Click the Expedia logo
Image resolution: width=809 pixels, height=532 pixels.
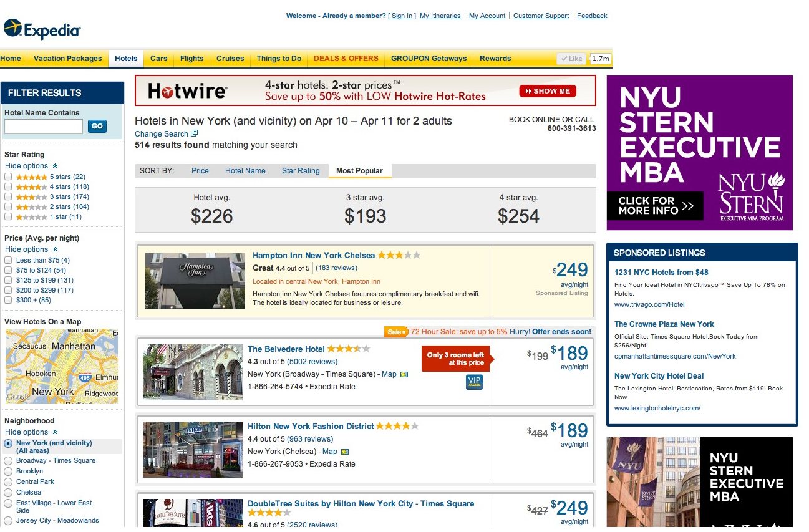pyautogui.click(x=42, y=29)
